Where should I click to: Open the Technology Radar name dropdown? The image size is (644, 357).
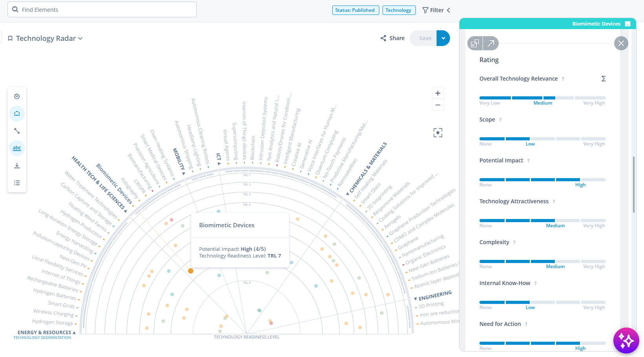click(80, 38)
